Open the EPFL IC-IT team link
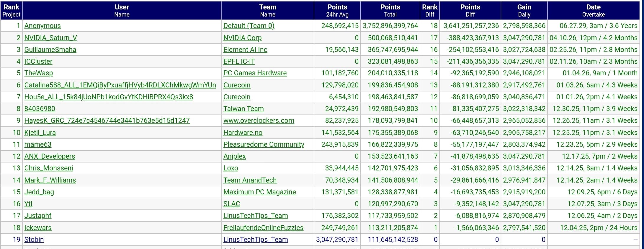This screenshot has width=644, height=249. (239, 61)
